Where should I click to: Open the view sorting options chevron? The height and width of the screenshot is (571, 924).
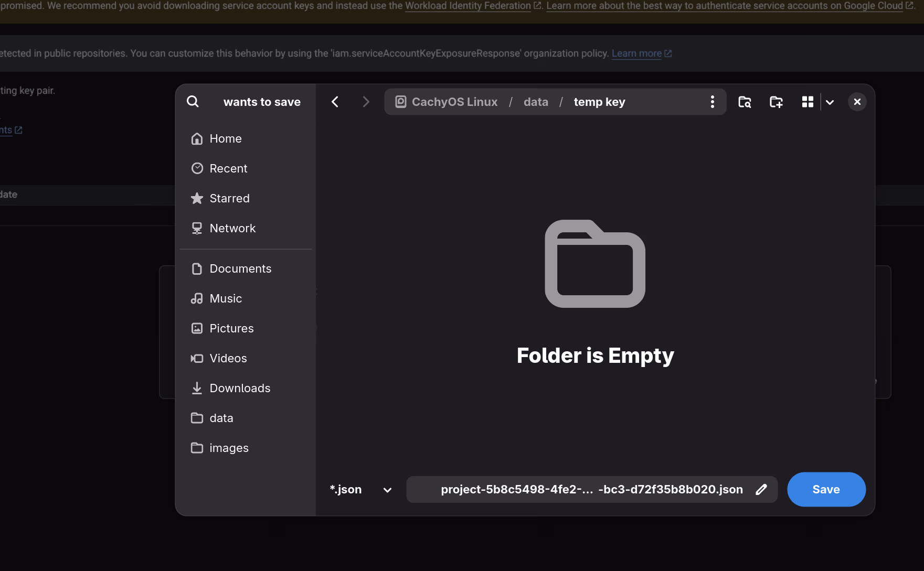click(x=830, y=101)
